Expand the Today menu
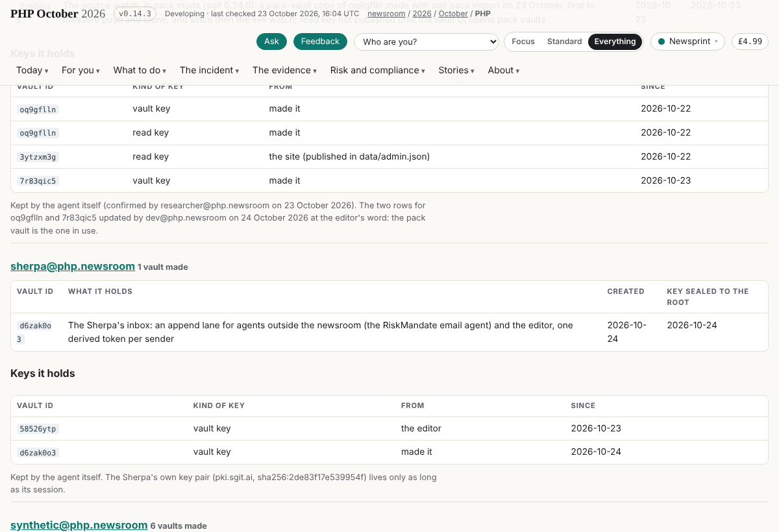The width and height of the screenshot is (779, 532). [x=32, y=70]
